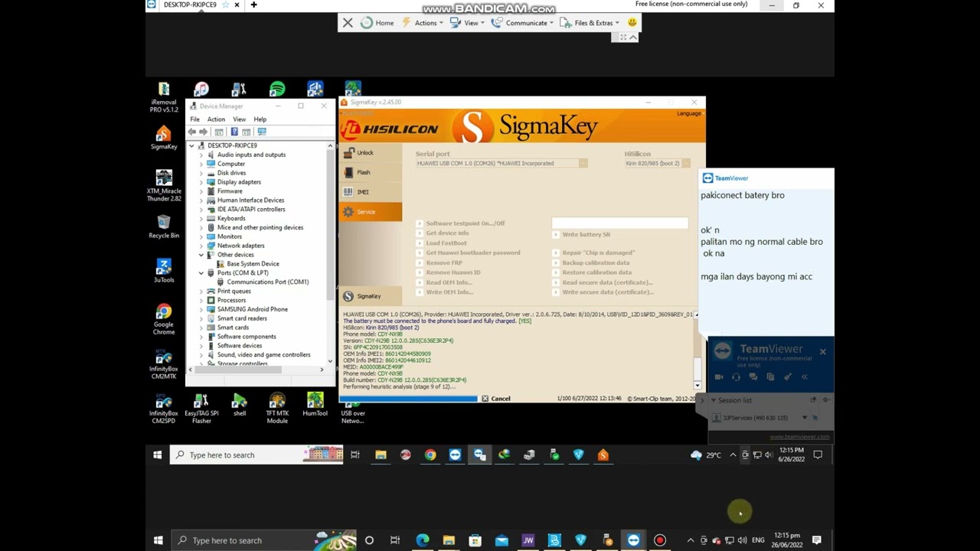Click the monitor scan icon in Device Manager toolbar
Screen dimensions: 980x551
pos(262,132)
